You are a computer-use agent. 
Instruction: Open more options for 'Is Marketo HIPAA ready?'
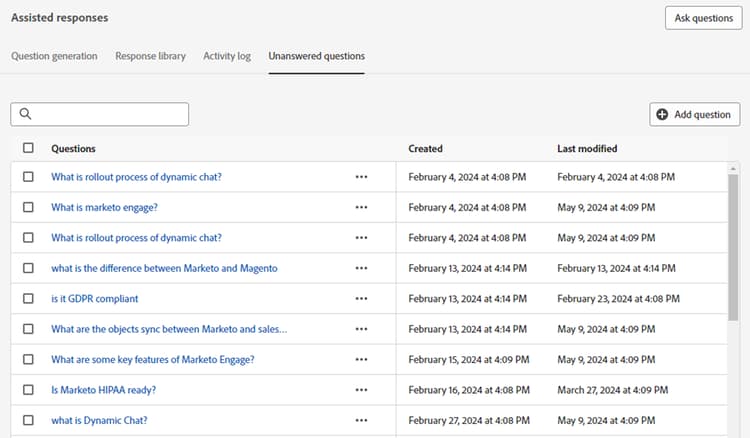[x=361, y=390]
